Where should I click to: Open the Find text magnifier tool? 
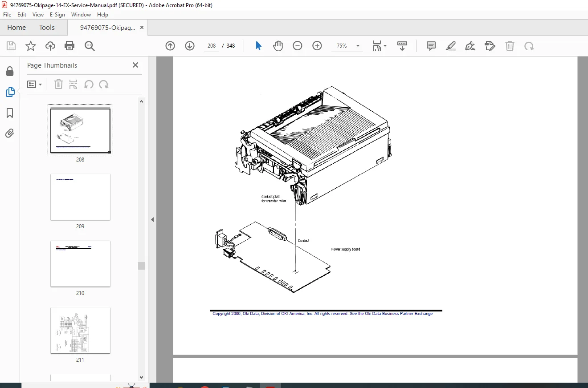pyautogui.click(x=90, y=46)
